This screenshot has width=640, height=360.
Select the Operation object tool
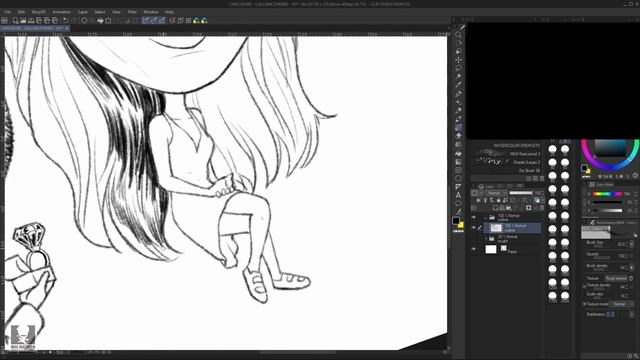point(458,51)
